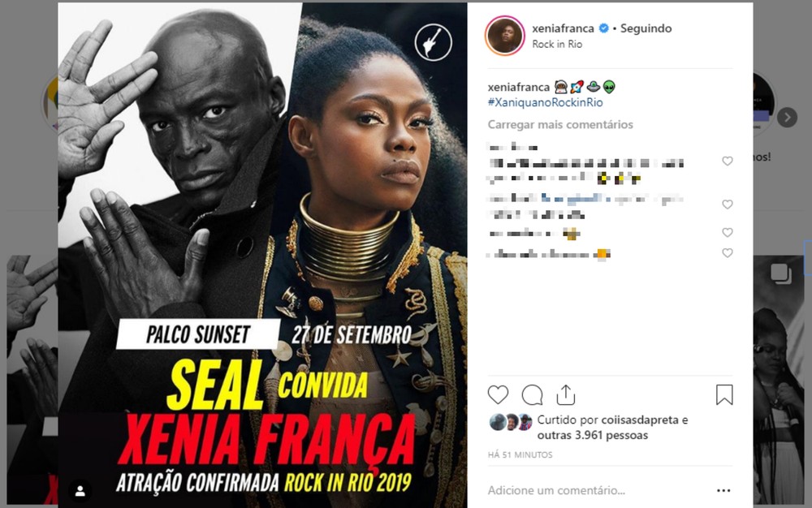Open the comment speech bubble icon
The width and height of the screenshot is (812, 508).
tap(532, 394)
